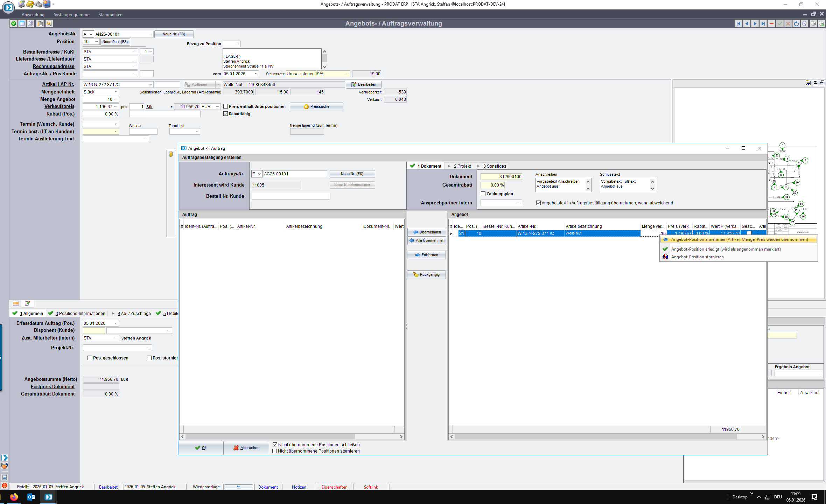Click the green checkmark icon in top-left toolbar

[x=13, y=23]
